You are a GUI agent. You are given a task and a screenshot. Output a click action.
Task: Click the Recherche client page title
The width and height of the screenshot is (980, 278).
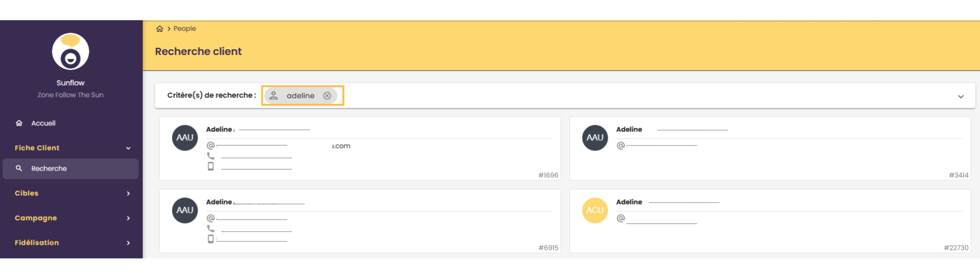[x=198, y=51]
